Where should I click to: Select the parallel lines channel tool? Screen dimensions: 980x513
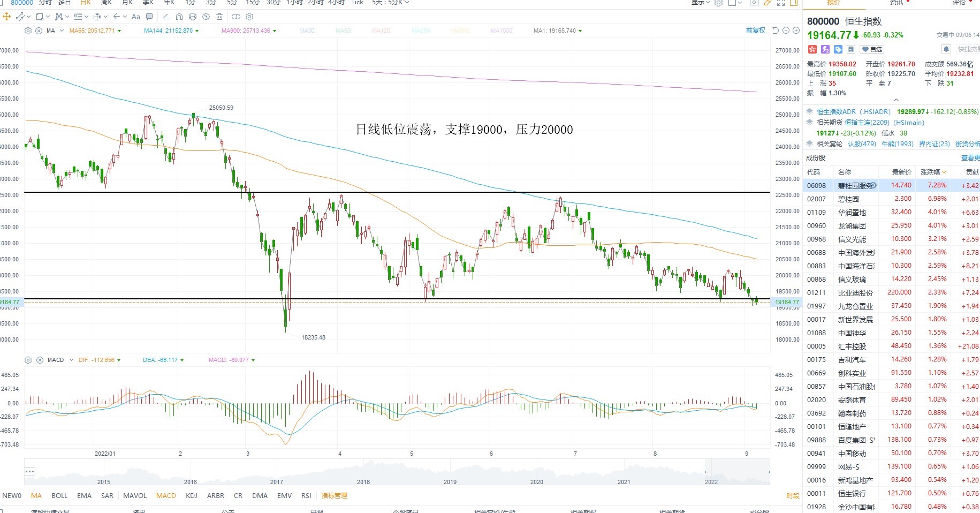[x=78, y=17]
